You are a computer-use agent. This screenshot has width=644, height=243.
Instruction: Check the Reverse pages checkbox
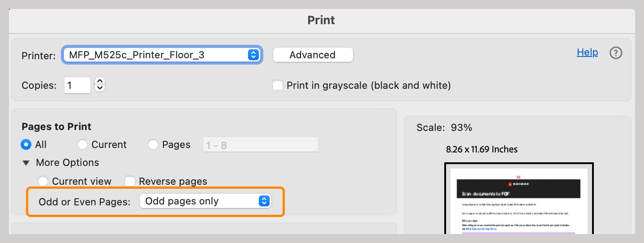coord(130,181)
